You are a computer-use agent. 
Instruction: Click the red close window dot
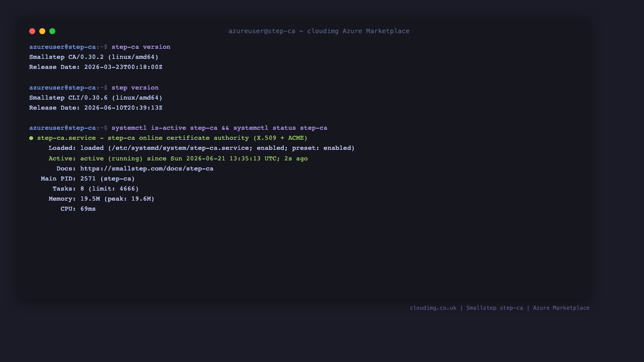click(32, 31)
